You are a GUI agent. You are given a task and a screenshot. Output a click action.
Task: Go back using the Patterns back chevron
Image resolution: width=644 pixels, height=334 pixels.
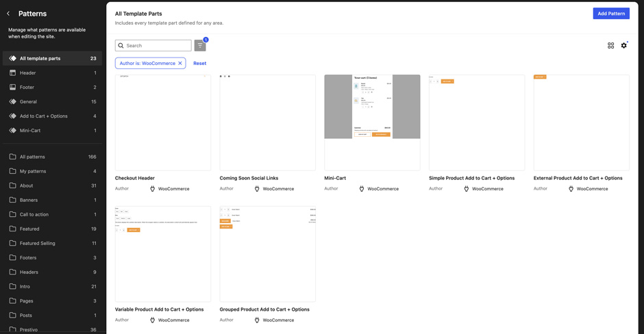click(8, 14)
